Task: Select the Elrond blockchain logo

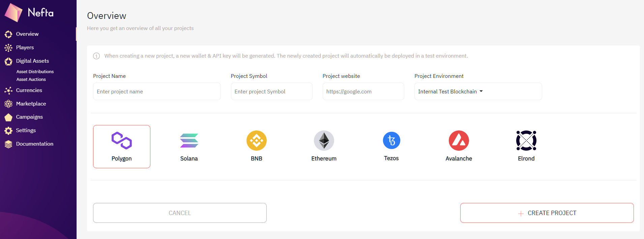Action: pyautogui.click(x=526, y=141)
